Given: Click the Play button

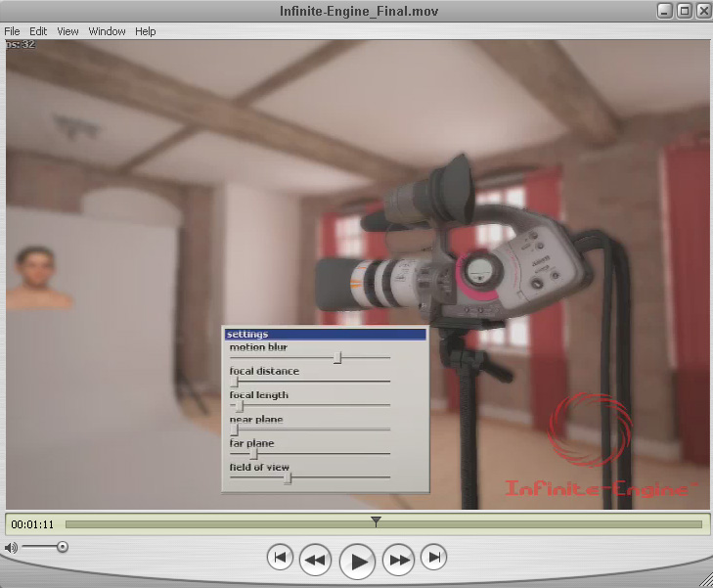Looking at the screenshot, I should 358,561.
